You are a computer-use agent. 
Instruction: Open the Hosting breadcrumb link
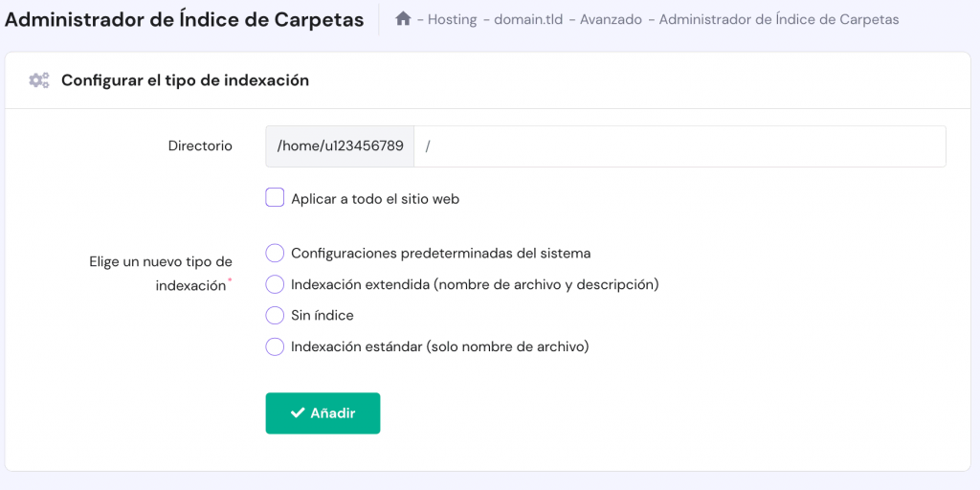tap(452, 19)
